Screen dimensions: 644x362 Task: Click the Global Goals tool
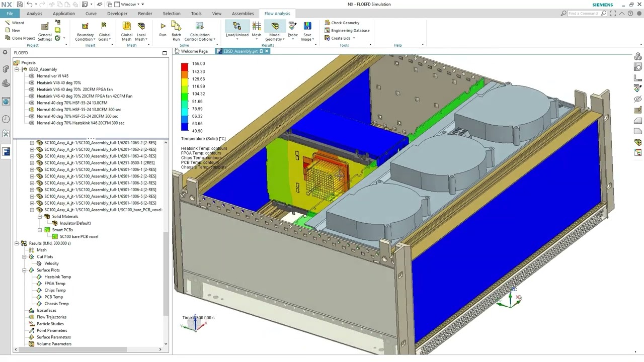[104, 31]
